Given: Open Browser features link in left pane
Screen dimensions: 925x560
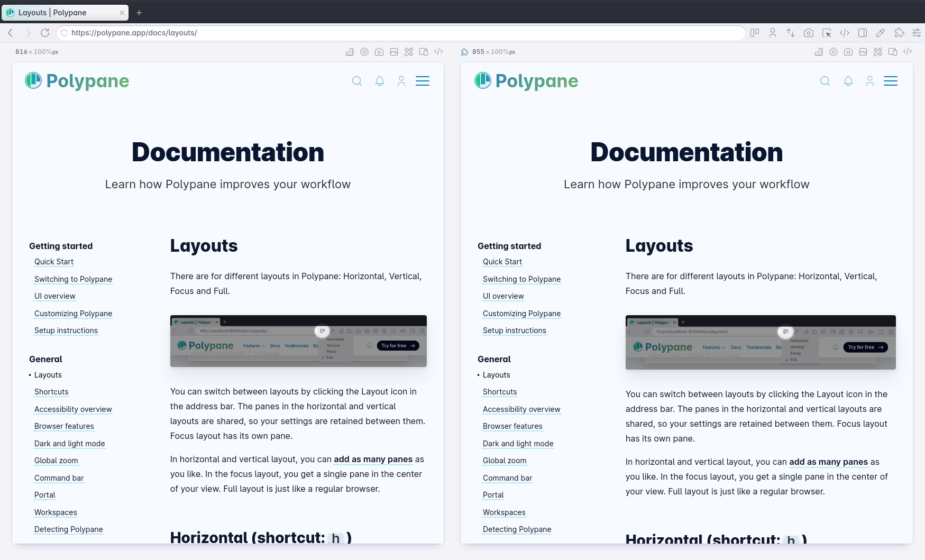Looking at the screenshot, I should point(64,426).
